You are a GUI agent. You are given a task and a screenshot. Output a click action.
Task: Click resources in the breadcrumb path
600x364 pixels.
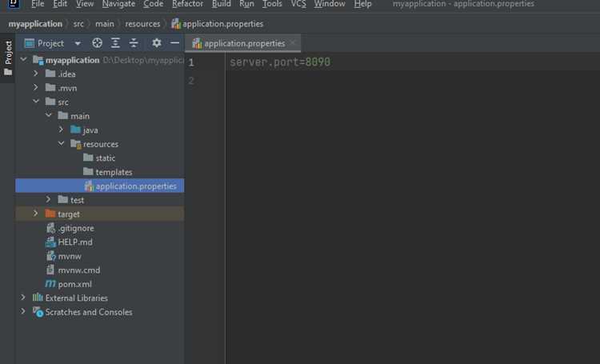142,24
